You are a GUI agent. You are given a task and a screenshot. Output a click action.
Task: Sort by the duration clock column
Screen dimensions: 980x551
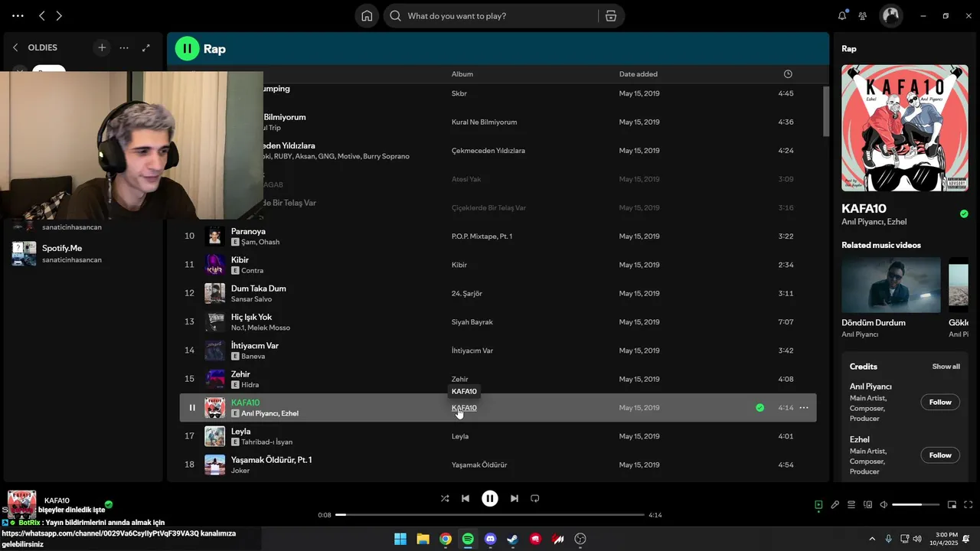[788, 74]
